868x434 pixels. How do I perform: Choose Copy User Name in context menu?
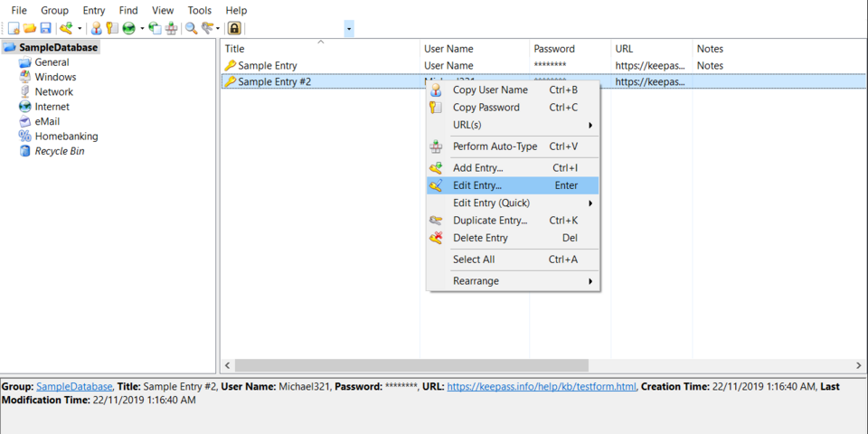point(513,90)
